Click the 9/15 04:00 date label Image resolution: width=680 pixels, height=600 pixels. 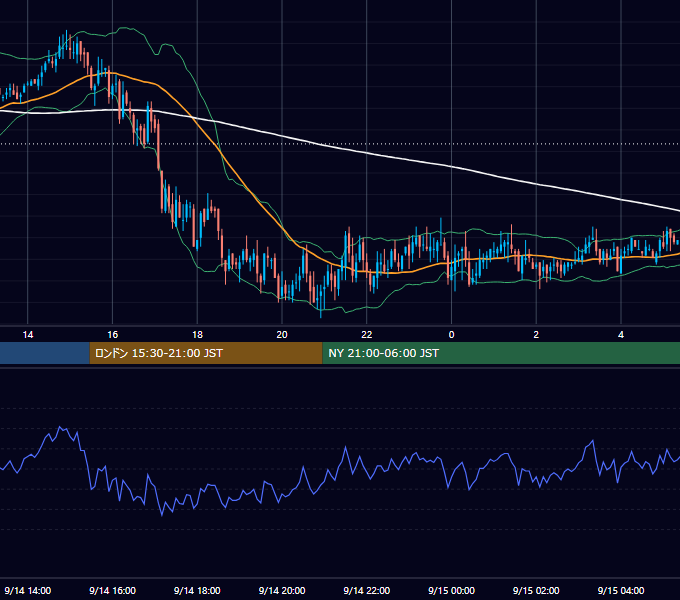621,590
